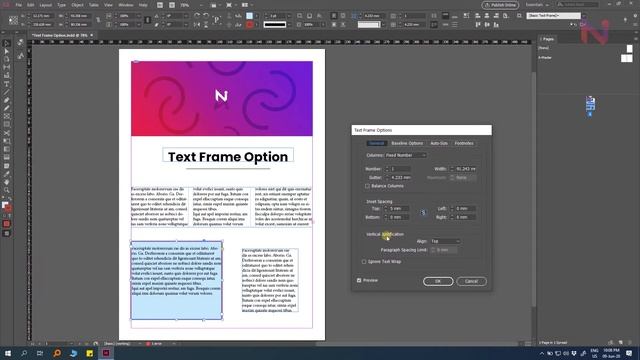Click the Left inset spacing field
640x360 pixels.
[466, 209]
